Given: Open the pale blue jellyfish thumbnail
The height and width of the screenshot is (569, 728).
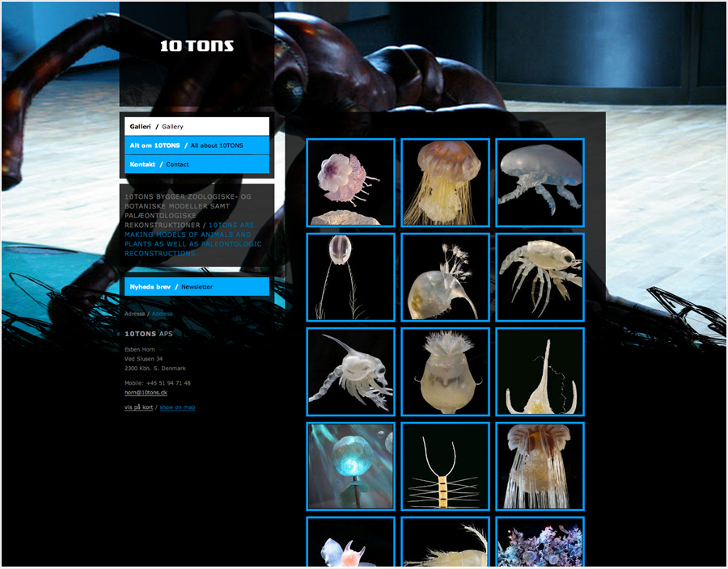Looking at the screenshot, I should [540, 183].
